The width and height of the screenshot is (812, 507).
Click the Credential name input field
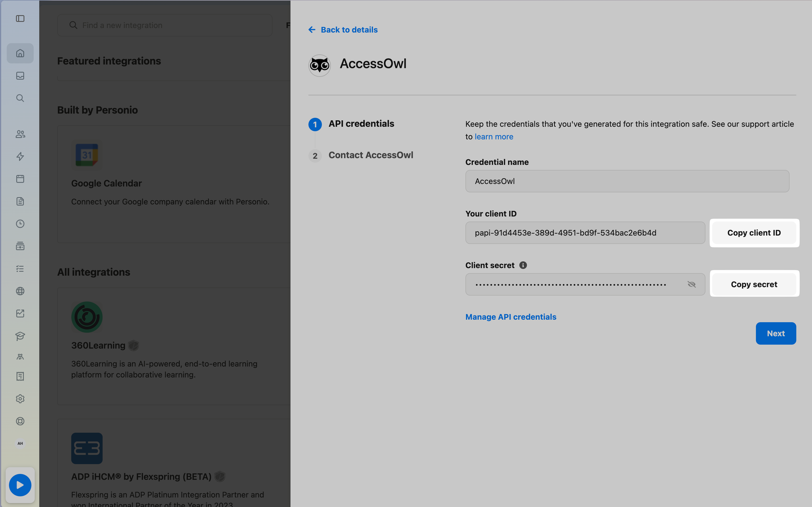(627, 181)
